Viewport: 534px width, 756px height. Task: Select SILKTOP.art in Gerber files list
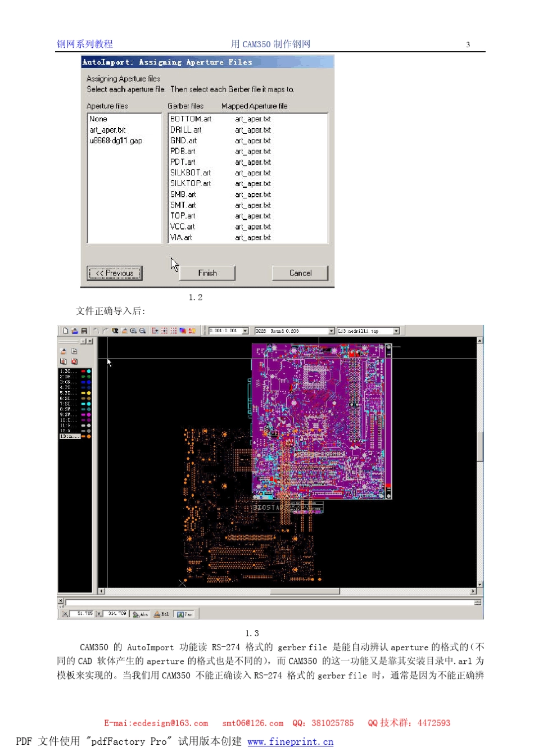tap(191, 183)
